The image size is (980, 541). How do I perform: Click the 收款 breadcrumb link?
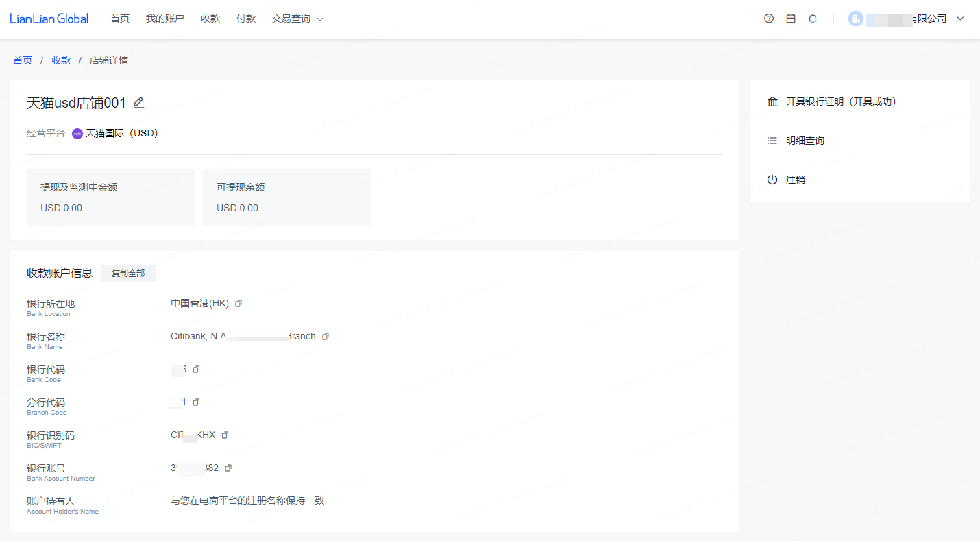61,60
